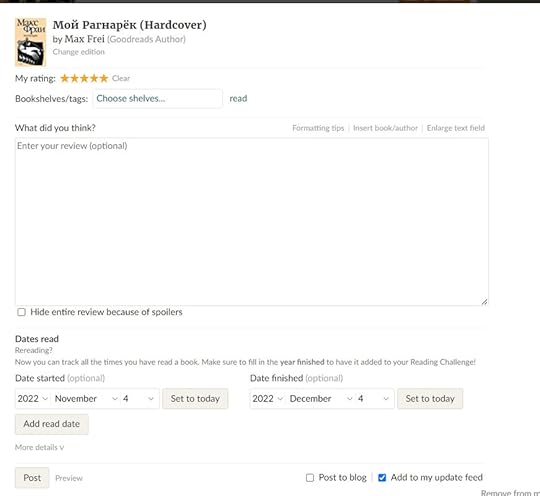
Task: Click Set to today for date finished
Action: click(430, 399)
